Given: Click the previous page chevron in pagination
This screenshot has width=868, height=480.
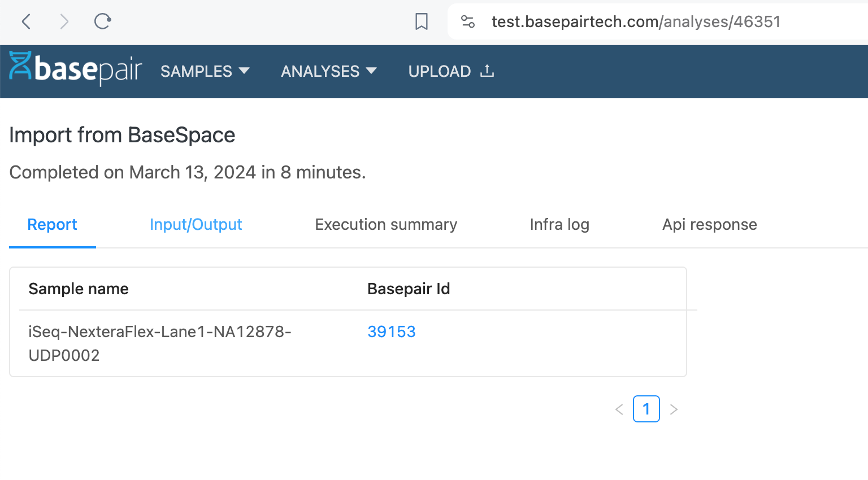Looking at the screenshot, I should point(619,409).
